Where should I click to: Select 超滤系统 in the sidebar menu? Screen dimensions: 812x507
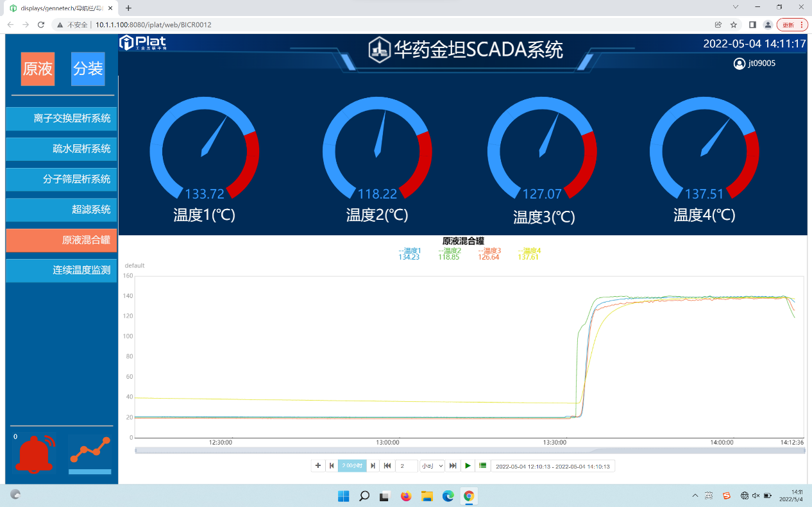(x=62, y=210)
